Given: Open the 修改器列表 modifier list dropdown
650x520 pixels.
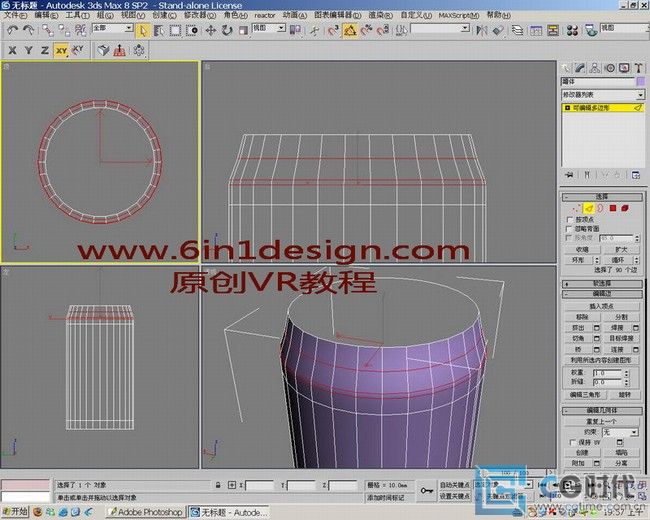Looking at the screenshot, I should click(603, 95).
